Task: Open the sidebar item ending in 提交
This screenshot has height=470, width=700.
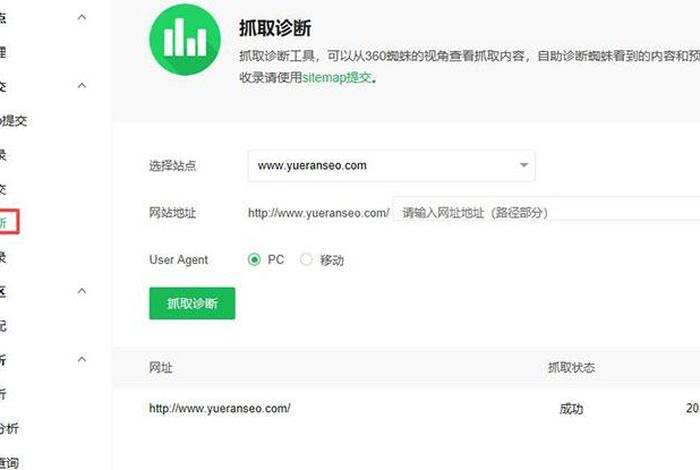Action: (13, 121)
